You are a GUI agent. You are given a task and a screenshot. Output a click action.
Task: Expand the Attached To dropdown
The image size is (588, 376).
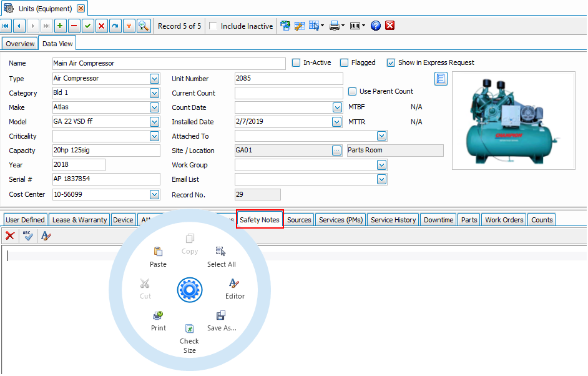[382, 136]
